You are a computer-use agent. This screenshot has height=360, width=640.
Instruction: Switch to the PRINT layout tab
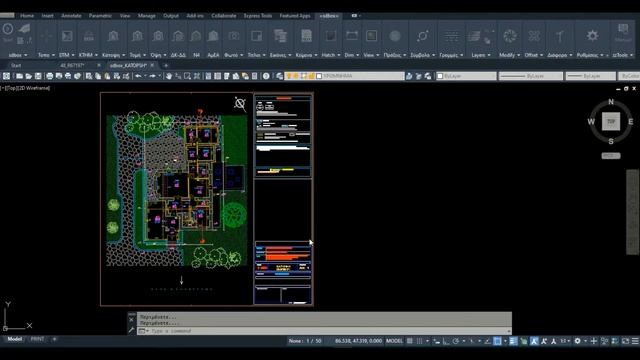(x=38, y=339)
